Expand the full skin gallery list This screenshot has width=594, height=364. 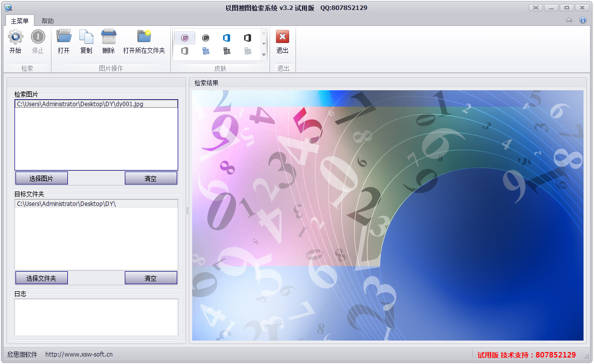[264, 55]
